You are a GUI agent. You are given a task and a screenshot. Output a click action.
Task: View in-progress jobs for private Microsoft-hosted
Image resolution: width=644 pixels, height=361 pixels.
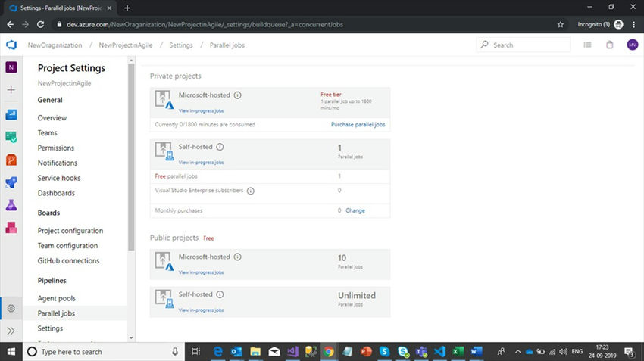tap(201, 110)
